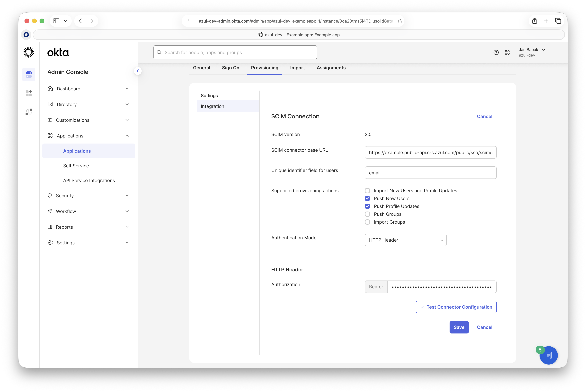Collapse the admin sidebar with chevron button
Image resolution: width=586 pixels, height=392 pixels.
pyautogui.click(x=138, y=71)
